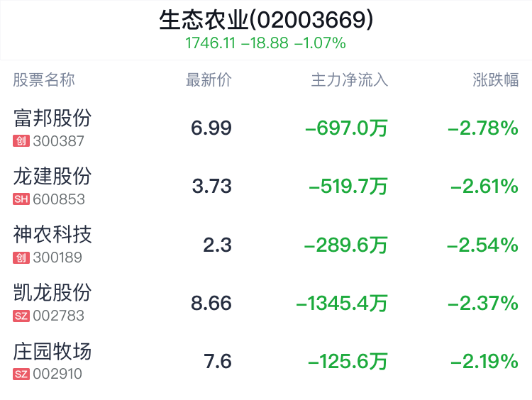Viewport: 532px width, 400px height.
Task: Open 富邦股份 stock details
Action: coord(52,118)
